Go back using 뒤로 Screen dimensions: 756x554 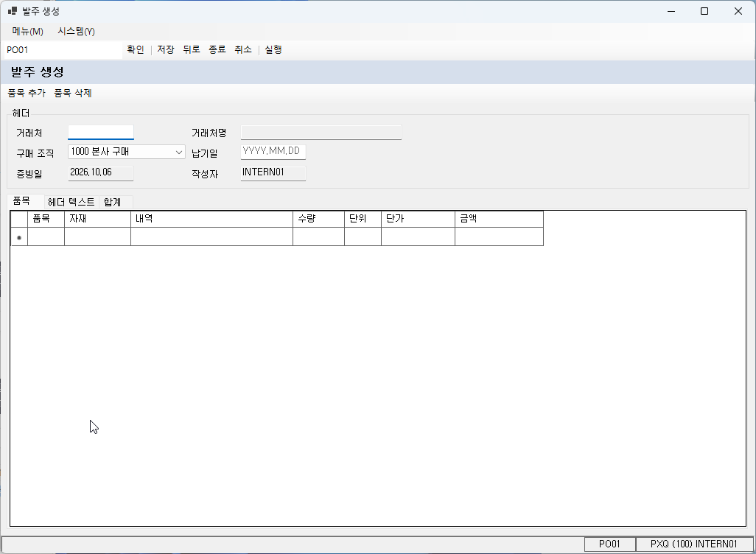coord(192,49)
